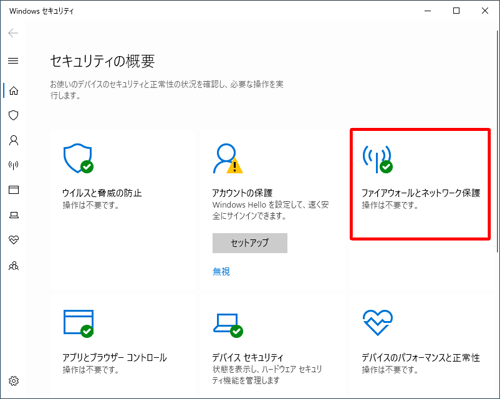This screenshot has height=399, width=500.
Task: Open the virus protection shield icon in the sidebar
Action: point(13,115)
